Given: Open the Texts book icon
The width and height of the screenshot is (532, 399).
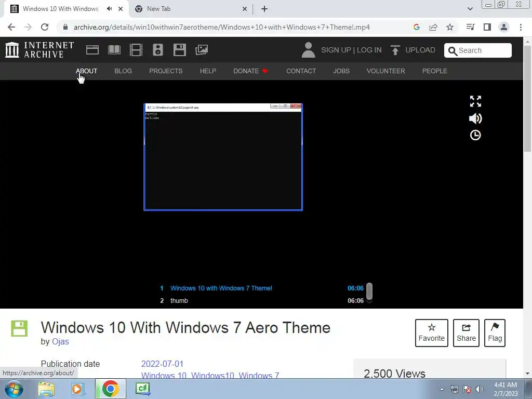Looking at the screenshot, I should [114, 50].
